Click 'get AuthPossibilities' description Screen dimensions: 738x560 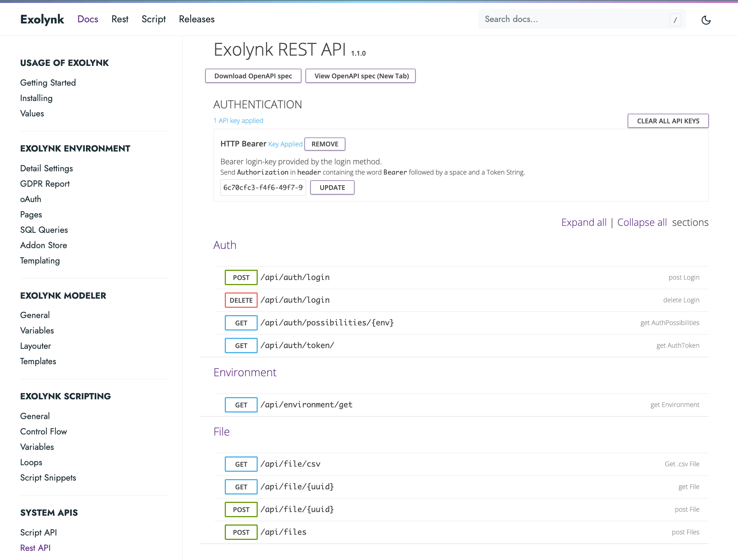click(x=670, y=322)
